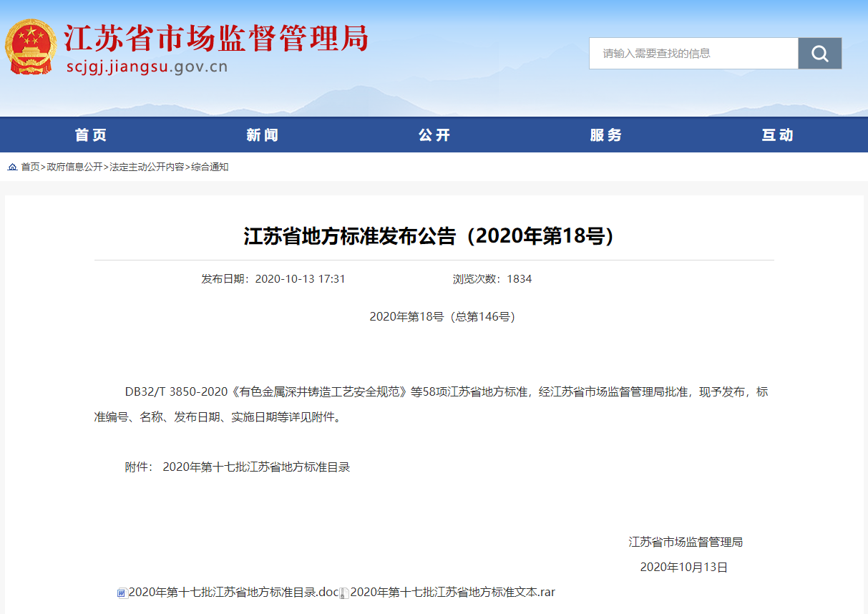Click 首页 text in the breadcrumb

(30, 167)
